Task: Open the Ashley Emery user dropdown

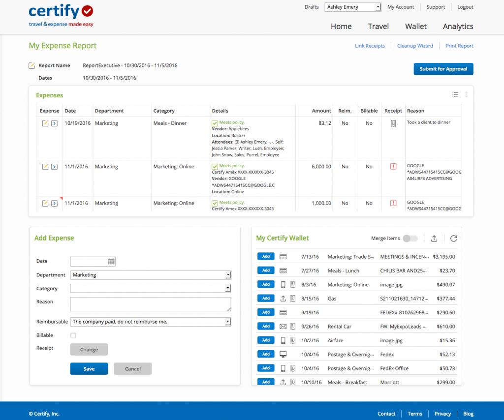Action: pyautogui.click(x=352, y=6)
